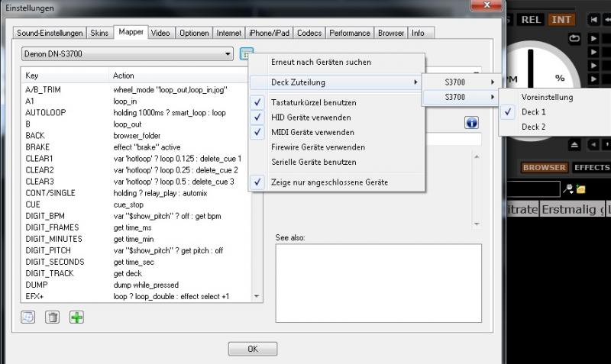This screenshot has height=364, width=611.
Task: Click the reset mapping icon left of the trash
Action: (28, 317)
